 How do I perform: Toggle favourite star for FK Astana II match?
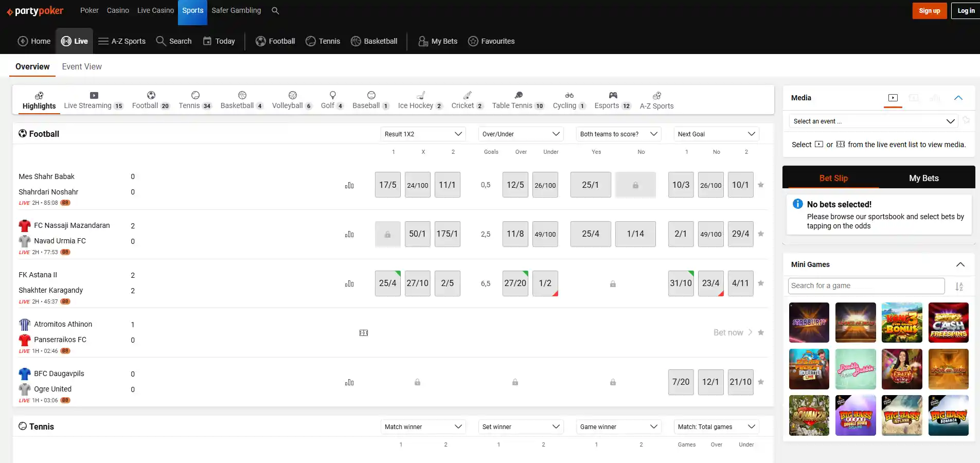coord(761,283)
